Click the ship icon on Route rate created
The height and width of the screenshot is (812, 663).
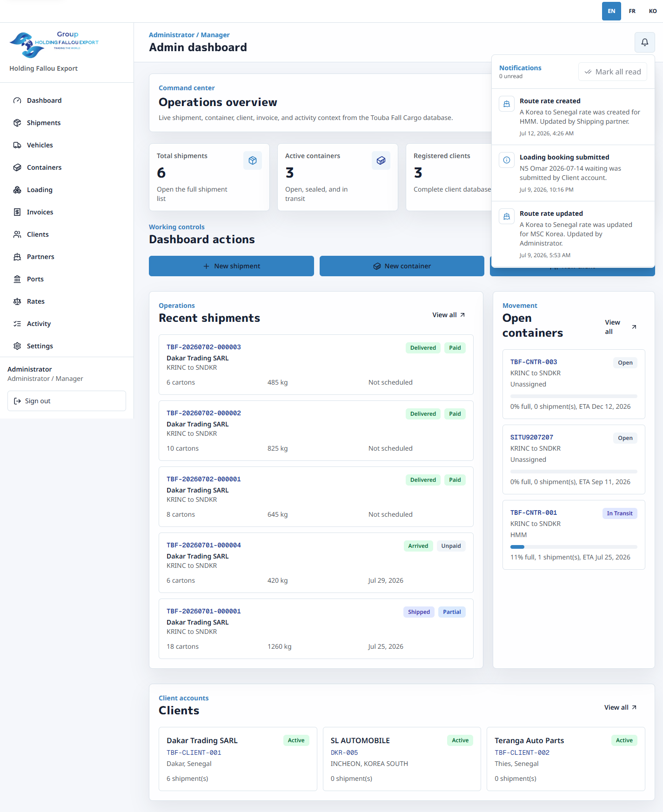tap(507, 104)
